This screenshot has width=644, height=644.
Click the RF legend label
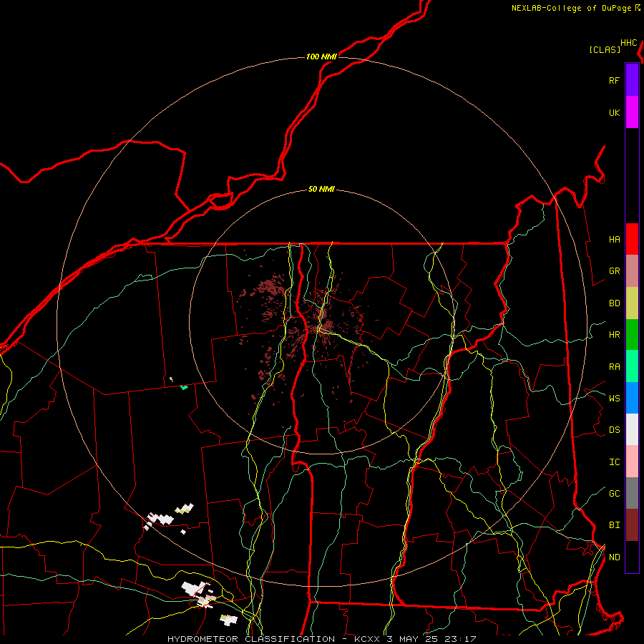[614, 81]
